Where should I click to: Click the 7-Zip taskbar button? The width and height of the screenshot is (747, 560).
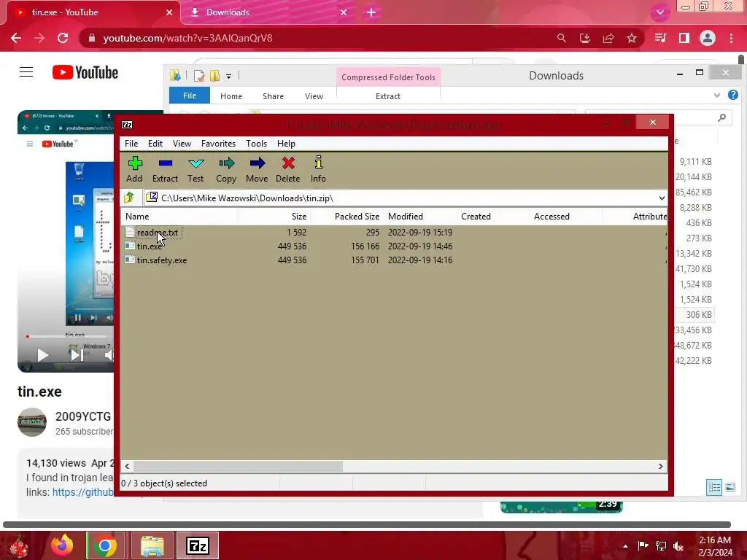click(x=198, y=545)
